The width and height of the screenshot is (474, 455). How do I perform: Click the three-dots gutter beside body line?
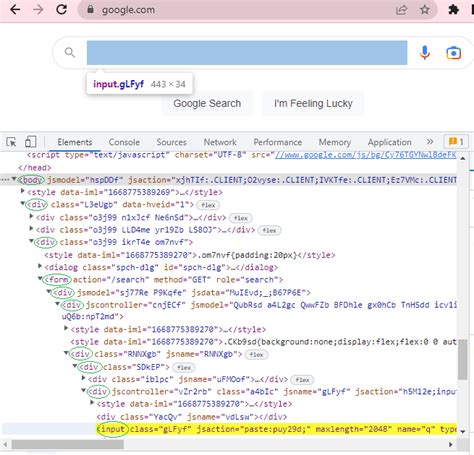coord(5,180)
